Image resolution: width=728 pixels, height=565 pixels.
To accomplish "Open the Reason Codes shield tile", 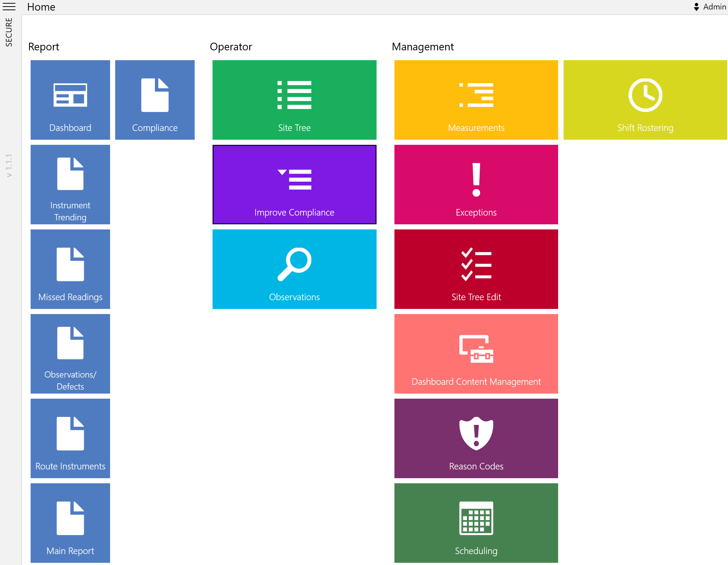I will (x=476, y=438).
